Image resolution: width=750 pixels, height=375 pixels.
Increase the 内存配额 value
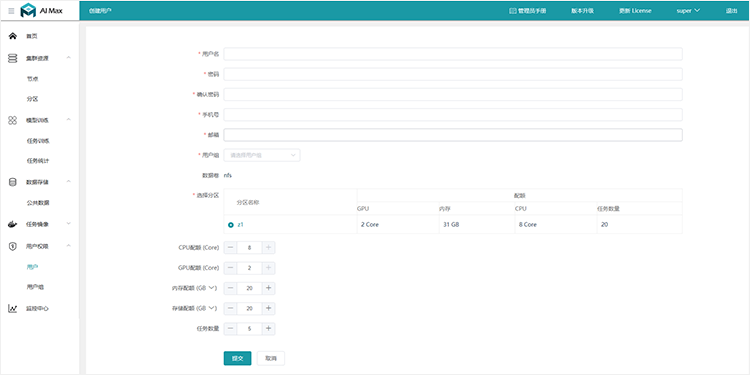point(268,288)
